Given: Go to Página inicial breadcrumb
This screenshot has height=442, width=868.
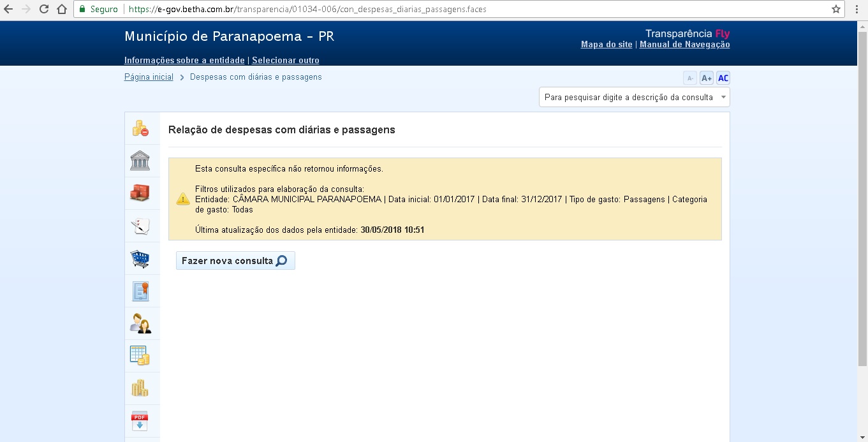Looking at the screenshot, I should coord(149,77).
